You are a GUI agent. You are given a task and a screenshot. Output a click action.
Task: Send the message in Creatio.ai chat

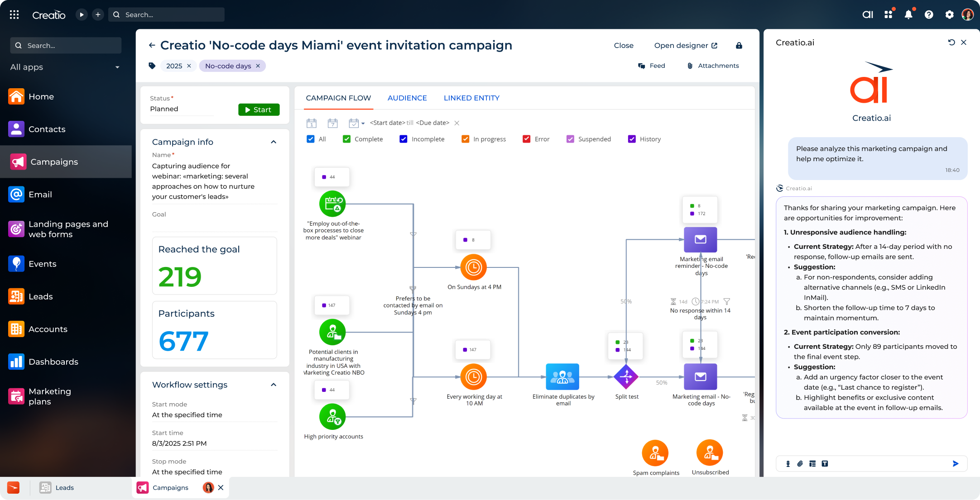(x=956, y=463)
